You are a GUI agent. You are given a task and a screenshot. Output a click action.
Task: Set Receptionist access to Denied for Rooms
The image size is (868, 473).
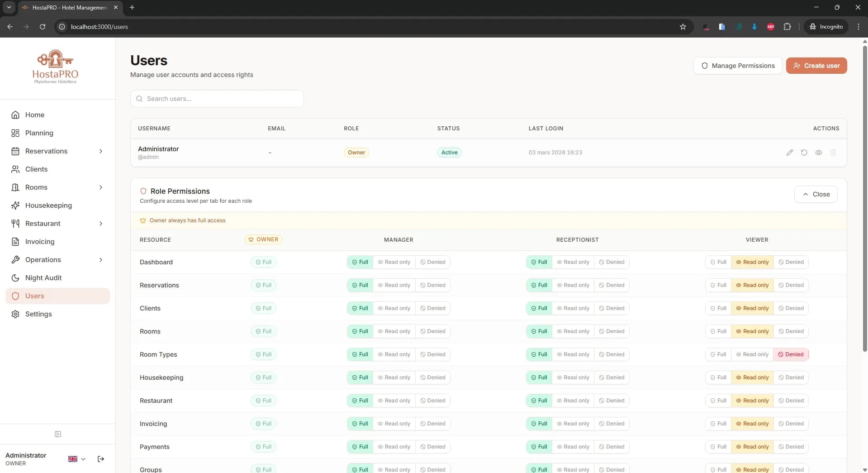(612, 331)
